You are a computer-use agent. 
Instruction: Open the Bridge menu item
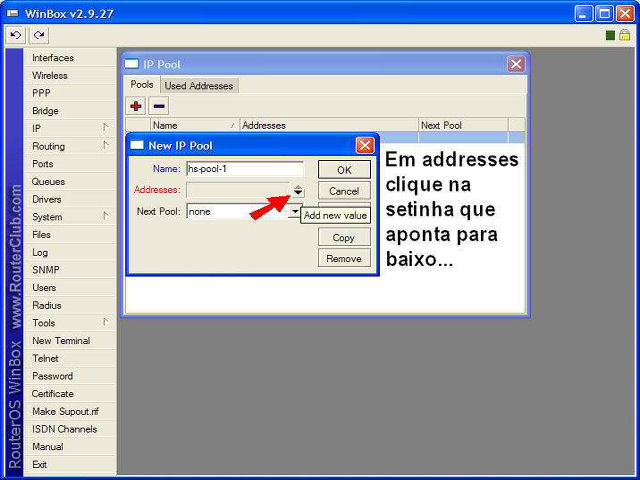(70, 111)
